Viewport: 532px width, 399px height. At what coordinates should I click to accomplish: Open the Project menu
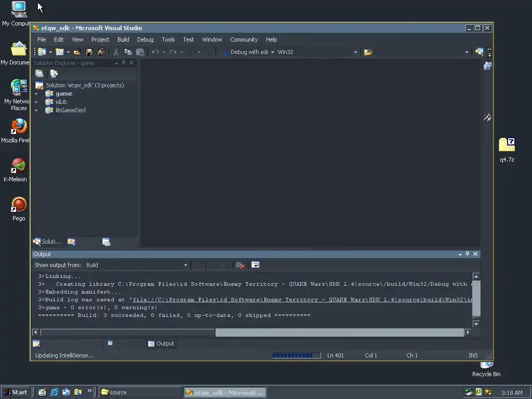pyautogui.click(x=100, y=39)
